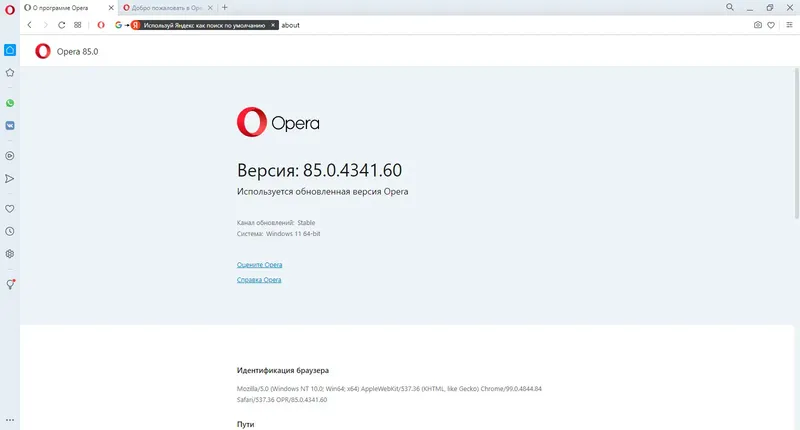Image resolution: width=800 pixels, height=430 pixels.
Task: Click the 'Версия: 85.0.4341.60' text
Action: click(x=319, y=170)
